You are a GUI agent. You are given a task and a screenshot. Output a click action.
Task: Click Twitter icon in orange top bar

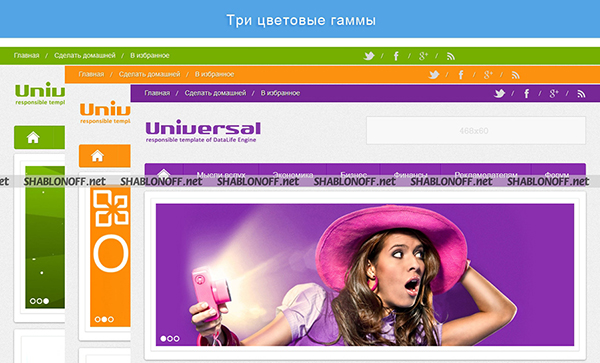434,75
